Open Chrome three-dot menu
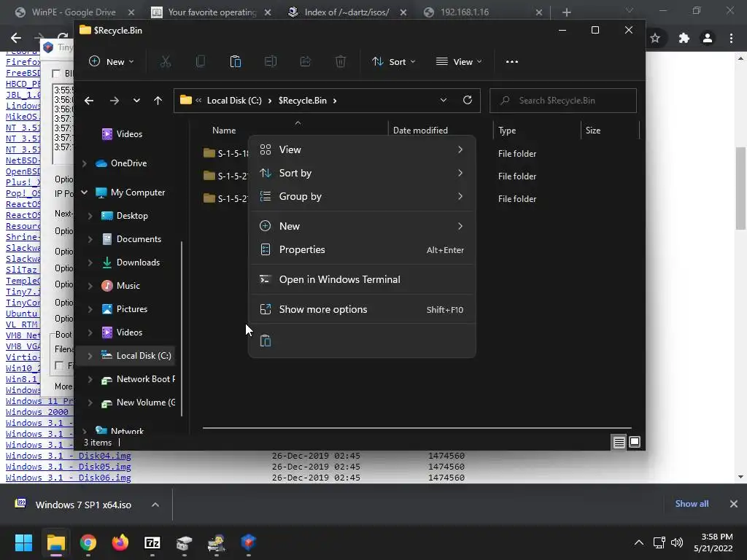The height and width of the screenshot is (560, 747). 731,38
